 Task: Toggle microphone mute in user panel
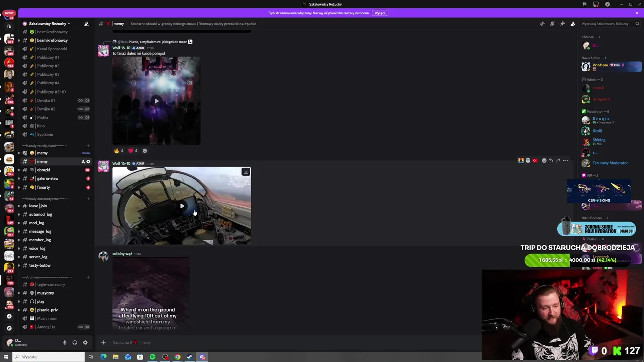click(64, 342)
